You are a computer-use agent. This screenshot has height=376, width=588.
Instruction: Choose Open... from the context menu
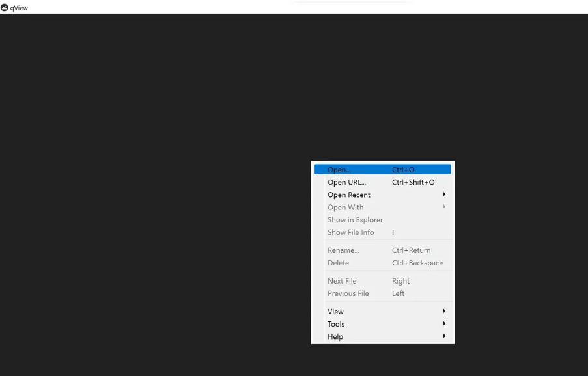coord(382,170)
